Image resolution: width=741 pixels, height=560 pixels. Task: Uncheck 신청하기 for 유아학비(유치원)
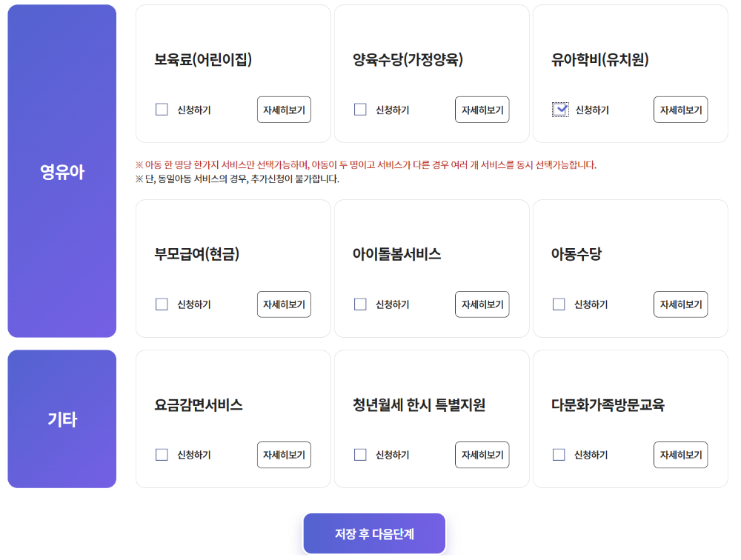[x=559, y=108]
